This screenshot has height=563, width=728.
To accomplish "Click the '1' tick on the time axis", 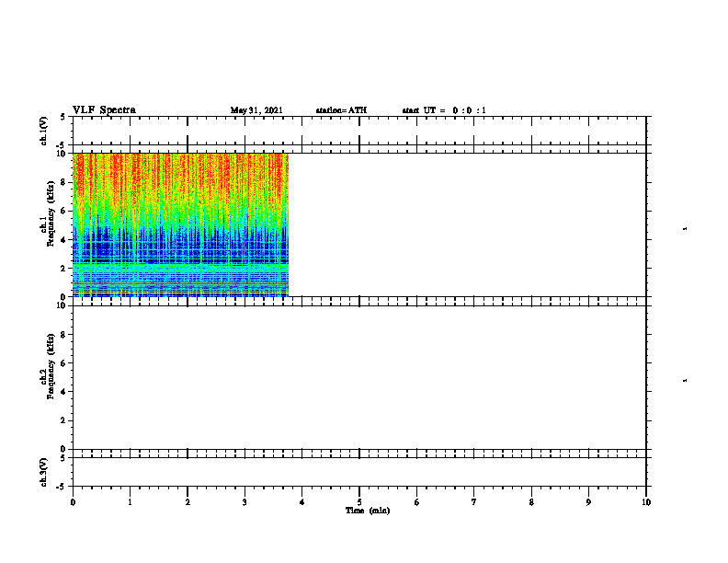I will coord(130,502).
